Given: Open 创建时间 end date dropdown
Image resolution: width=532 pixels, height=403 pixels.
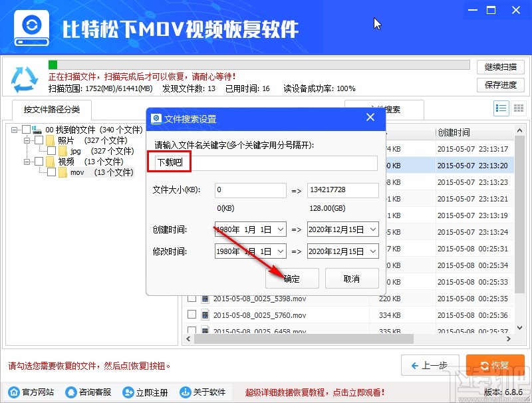Looking at the screenshot, I should 373,229.
